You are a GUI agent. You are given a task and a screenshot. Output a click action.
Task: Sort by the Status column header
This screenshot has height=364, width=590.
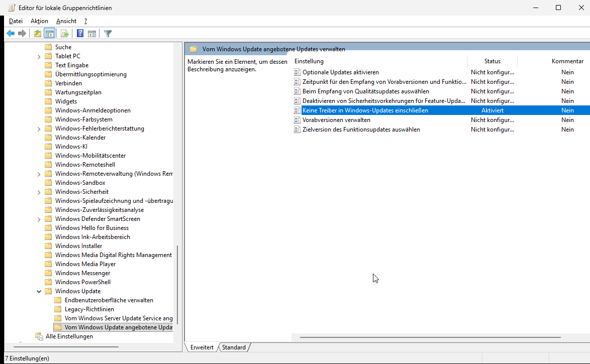pyautogui.click(x=492, y=61)
